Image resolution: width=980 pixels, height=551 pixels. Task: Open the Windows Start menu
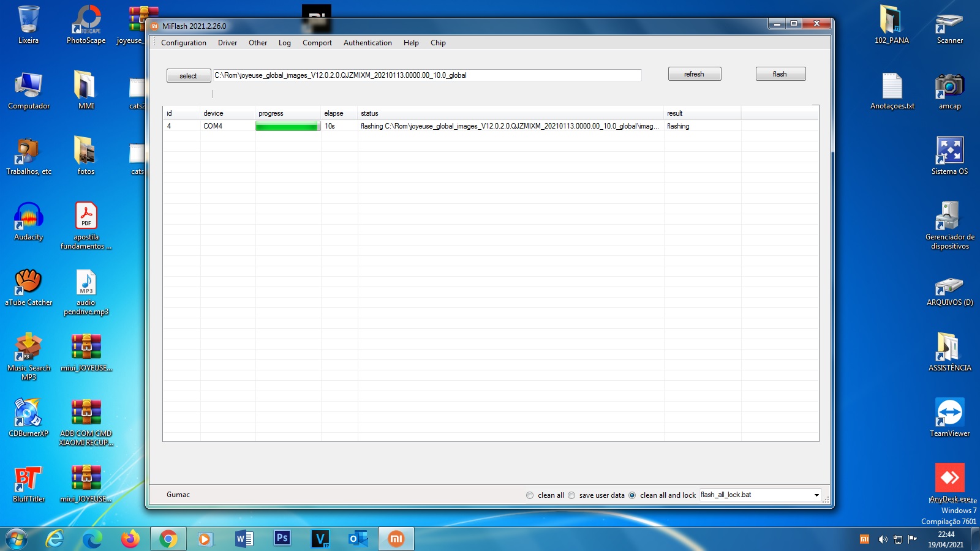pos(17,539)
